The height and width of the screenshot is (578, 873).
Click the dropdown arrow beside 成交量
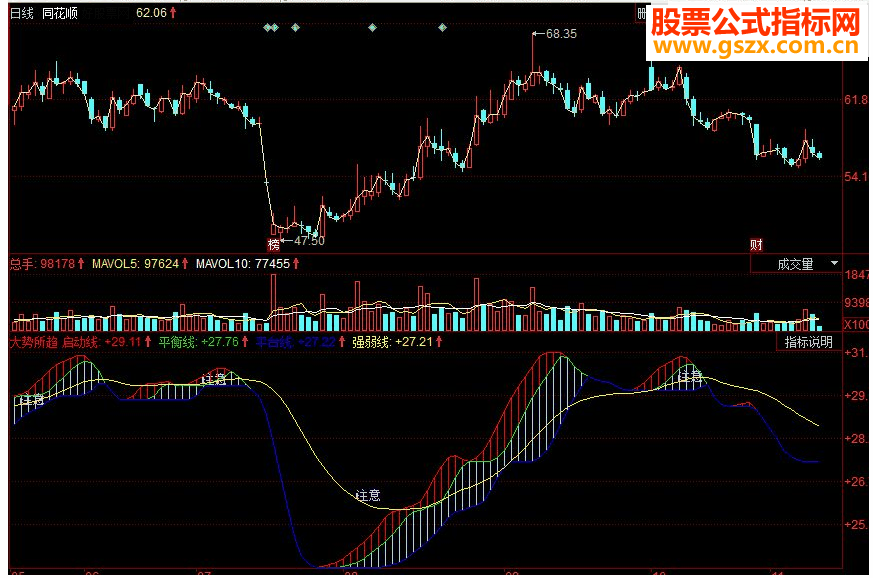point(834,263)
